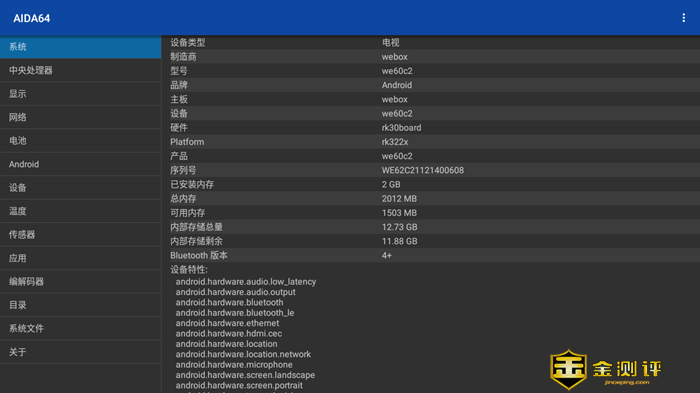Click android.hardware.screen.portrait entry
Screen dimensions: 700x393
[x=239, y=385]
